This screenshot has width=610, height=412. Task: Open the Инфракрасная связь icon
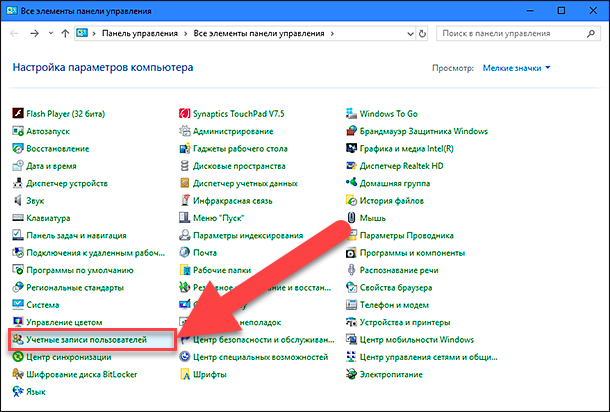coord(184,201)
